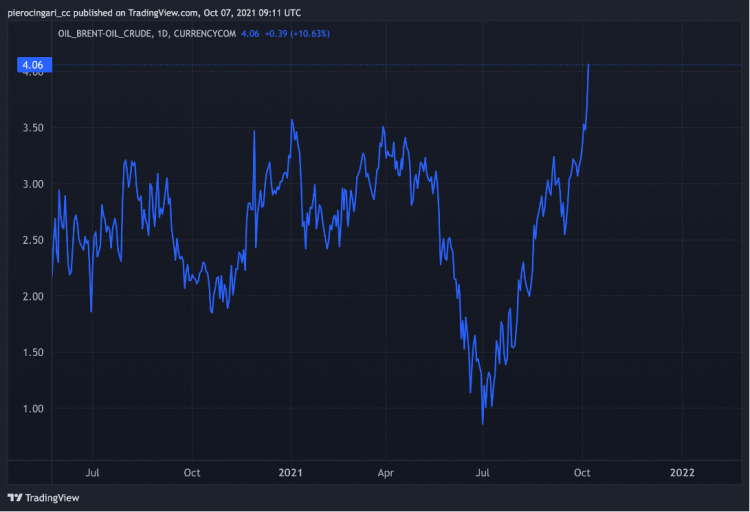750x512 pixels.
Task: Click the Apr label on time axis
Action: pos(386,473)
